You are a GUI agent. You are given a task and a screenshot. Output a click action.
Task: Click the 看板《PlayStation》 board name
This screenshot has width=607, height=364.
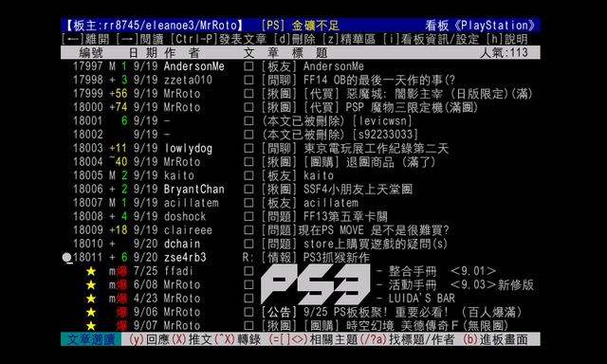pos(480,26)
